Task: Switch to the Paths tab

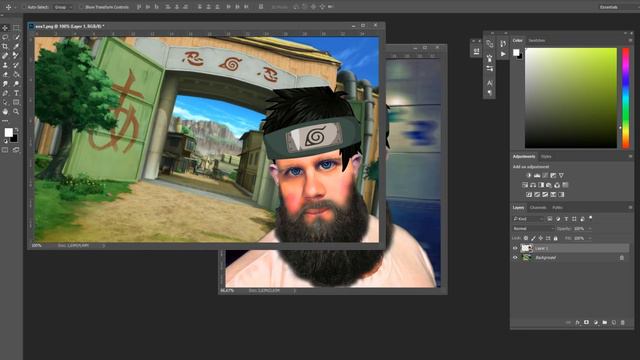Action: point(558,207)
